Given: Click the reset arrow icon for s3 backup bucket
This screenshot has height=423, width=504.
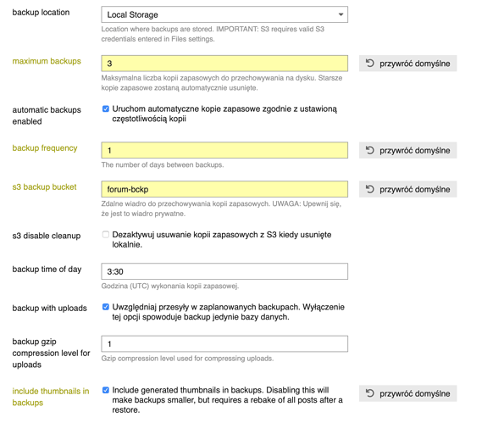Looking at the screenshot, I should [370, 189].
